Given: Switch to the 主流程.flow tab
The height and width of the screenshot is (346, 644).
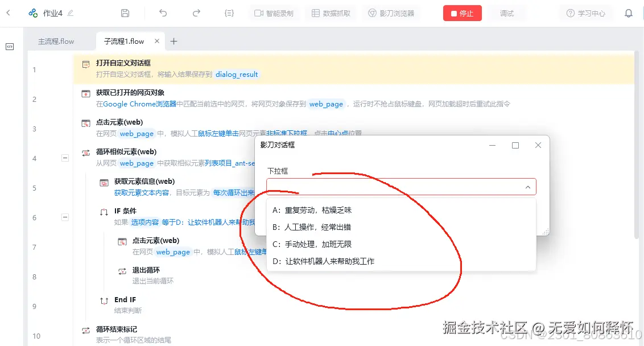Looking at the screenshot, I should pyautogui.click(x=56, y=41).
